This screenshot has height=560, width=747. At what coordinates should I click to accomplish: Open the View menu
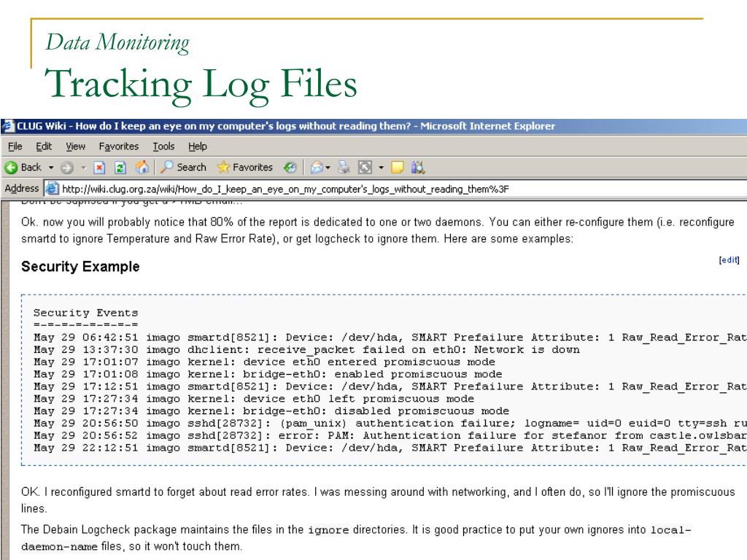click(75, 146)
